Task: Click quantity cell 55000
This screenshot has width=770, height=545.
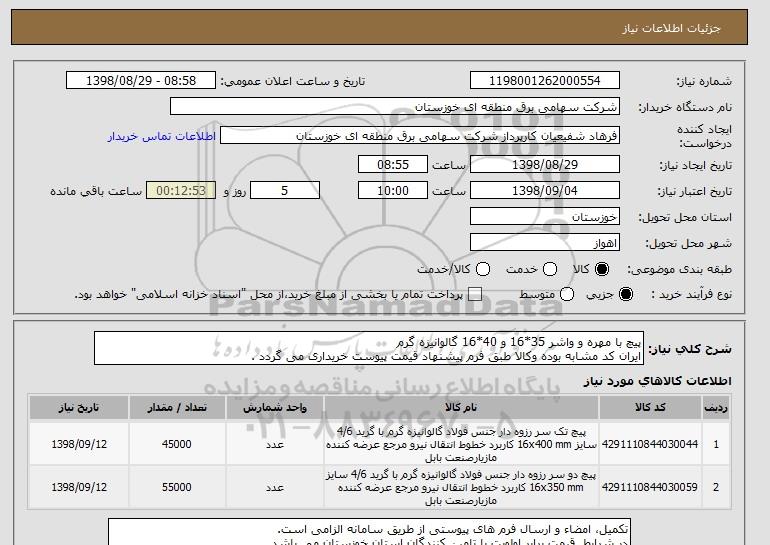Action: tap(177, 487)
